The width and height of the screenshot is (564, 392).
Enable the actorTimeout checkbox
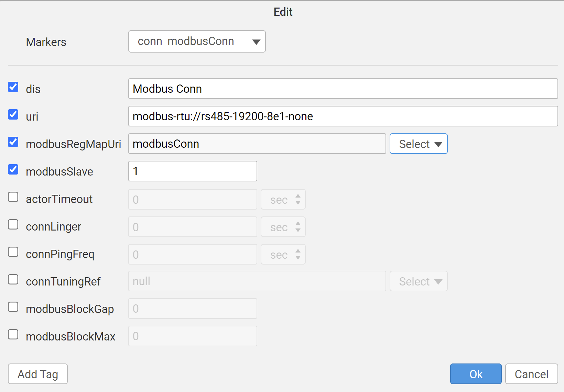[x=13, y=197]
